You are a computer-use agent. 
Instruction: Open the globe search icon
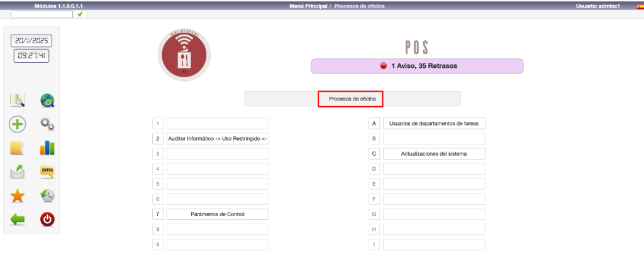[x=47, y=100]
